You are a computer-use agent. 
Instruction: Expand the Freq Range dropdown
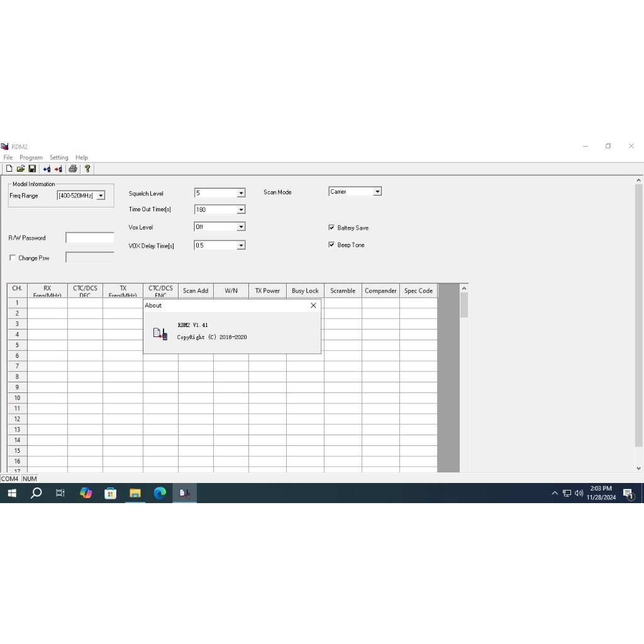point(101,196)
